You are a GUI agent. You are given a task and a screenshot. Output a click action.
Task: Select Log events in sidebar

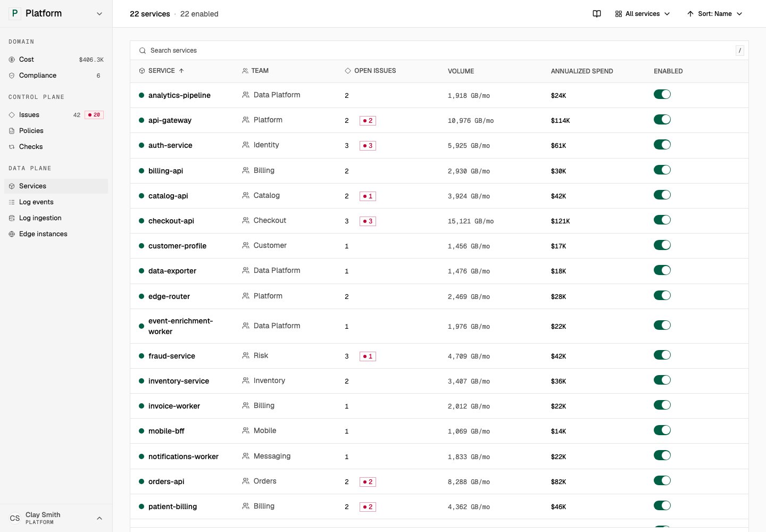click(56, 202)
